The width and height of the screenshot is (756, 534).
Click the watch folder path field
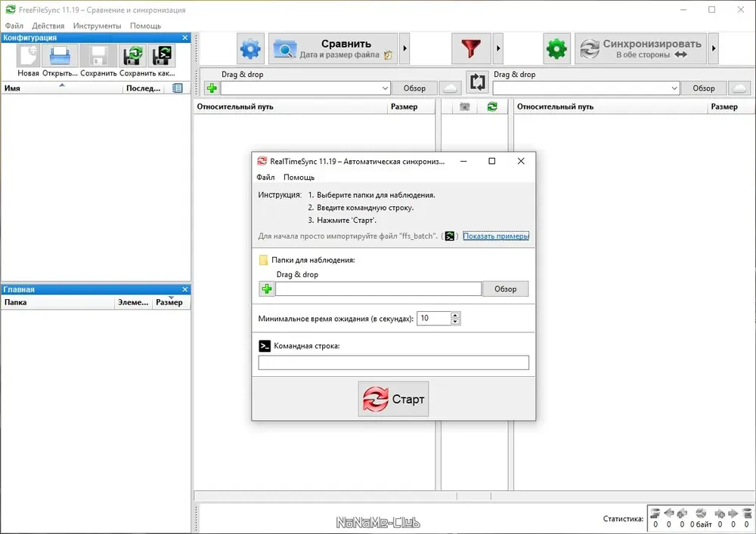click(379, 289)
